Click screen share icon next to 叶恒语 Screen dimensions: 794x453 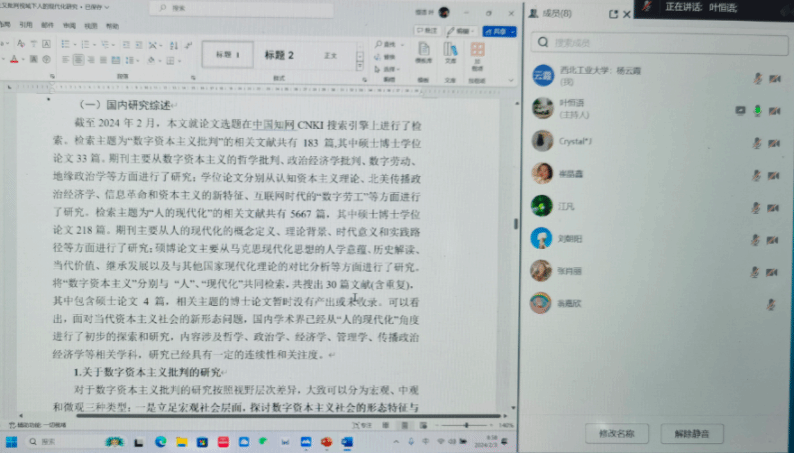(x=741, y=109)
